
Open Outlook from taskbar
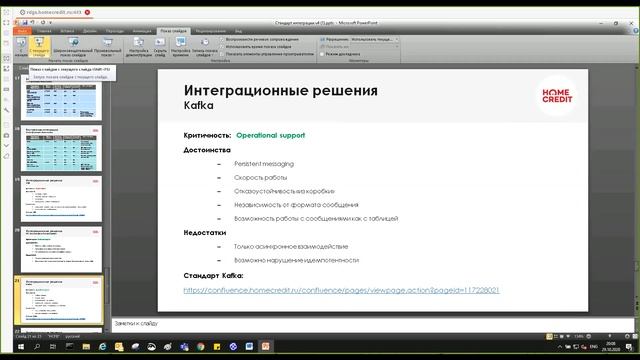click(119, 347)
